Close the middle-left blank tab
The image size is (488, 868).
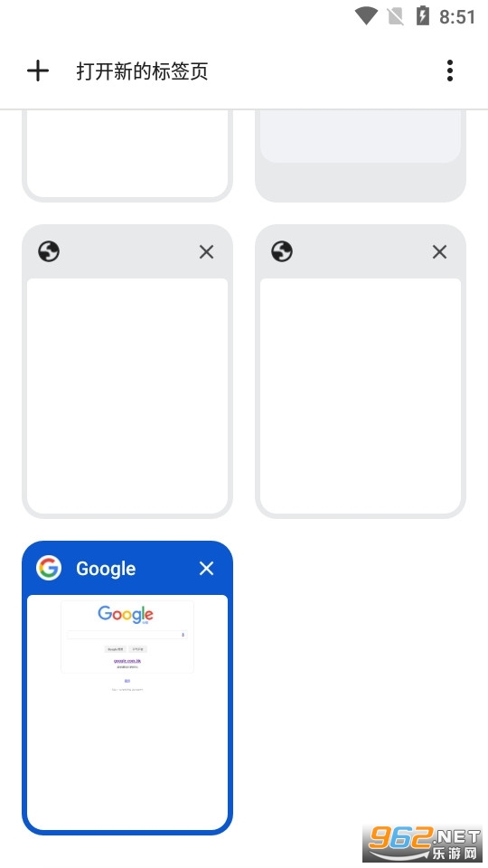pyautogui.click(x=206, y=252)
